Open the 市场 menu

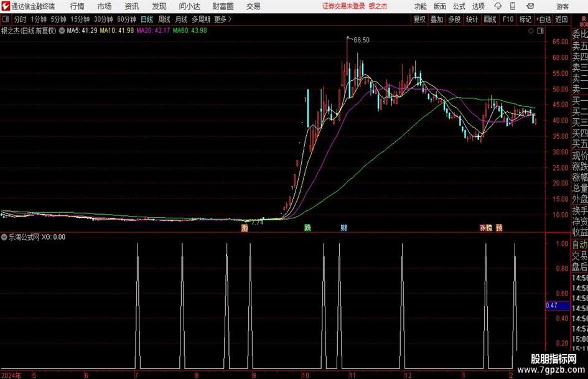click(105, 6)
